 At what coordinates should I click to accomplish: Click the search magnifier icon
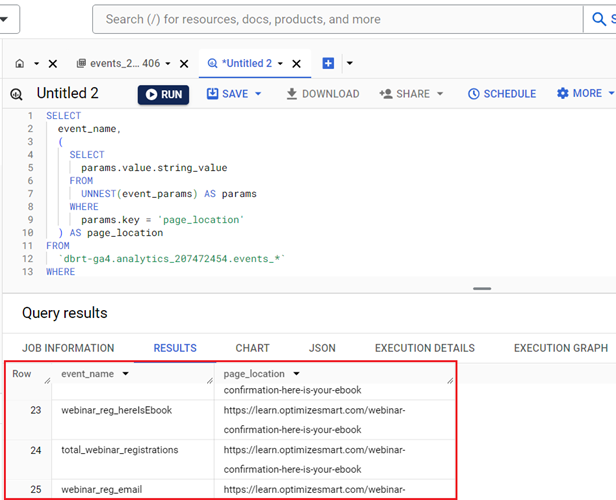(x=599, y=19)
